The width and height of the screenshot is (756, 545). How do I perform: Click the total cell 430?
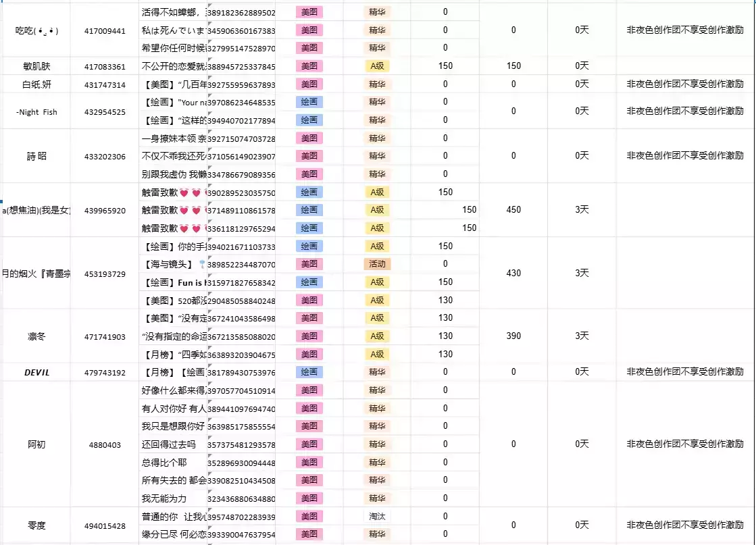pos(513,273)
